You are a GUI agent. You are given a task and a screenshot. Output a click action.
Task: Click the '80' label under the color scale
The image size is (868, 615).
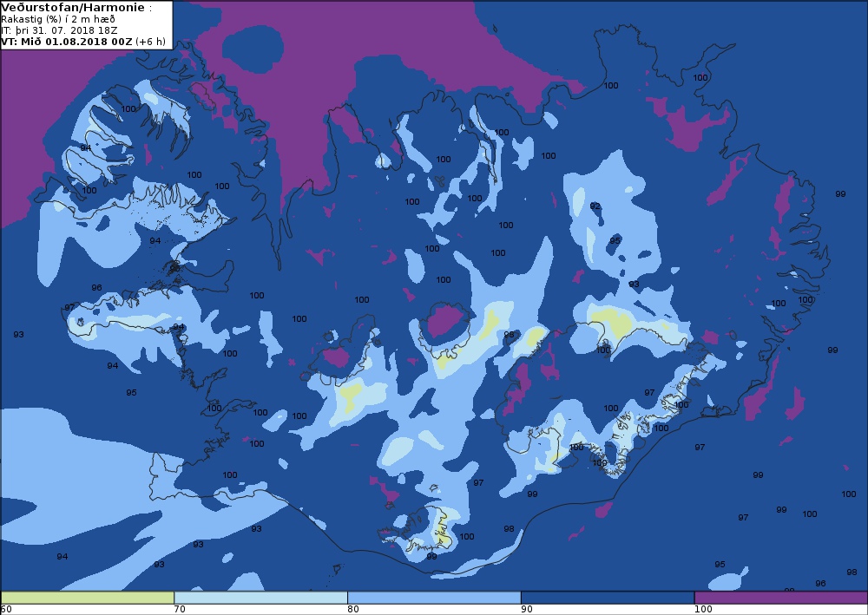click(353, 610)
